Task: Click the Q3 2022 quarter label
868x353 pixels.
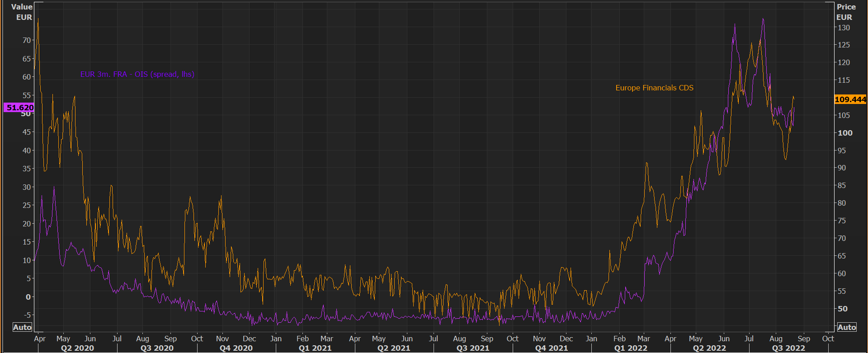Action: pos(788,348)
